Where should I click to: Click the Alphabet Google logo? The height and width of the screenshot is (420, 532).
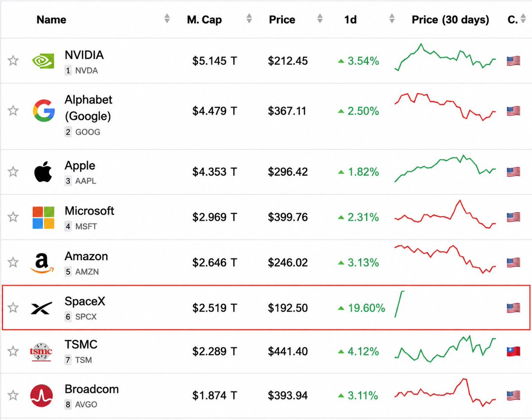pyautogui.click(x=43, y=111)
